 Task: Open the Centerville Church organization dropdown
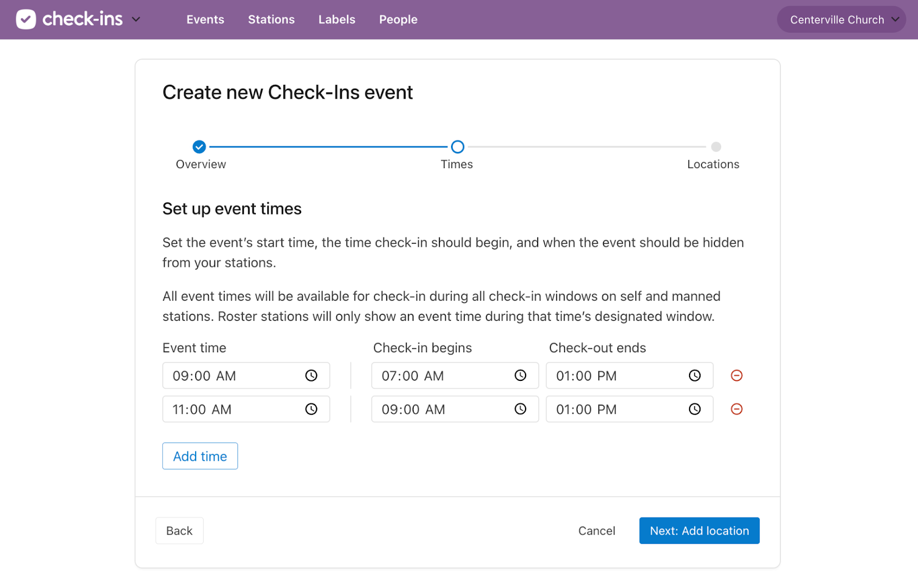pos(841,20)
